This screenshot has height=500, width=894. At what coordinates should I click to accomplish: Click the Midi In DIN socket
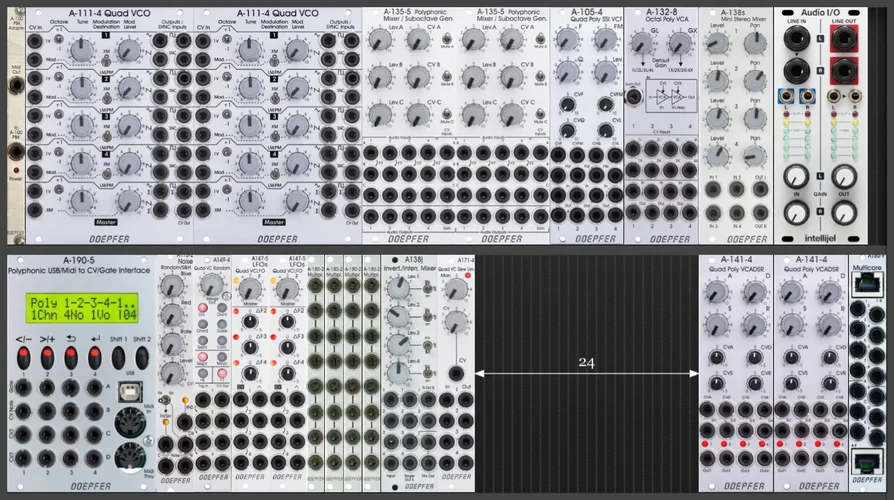pyautogui.click(x=130, y=421)
